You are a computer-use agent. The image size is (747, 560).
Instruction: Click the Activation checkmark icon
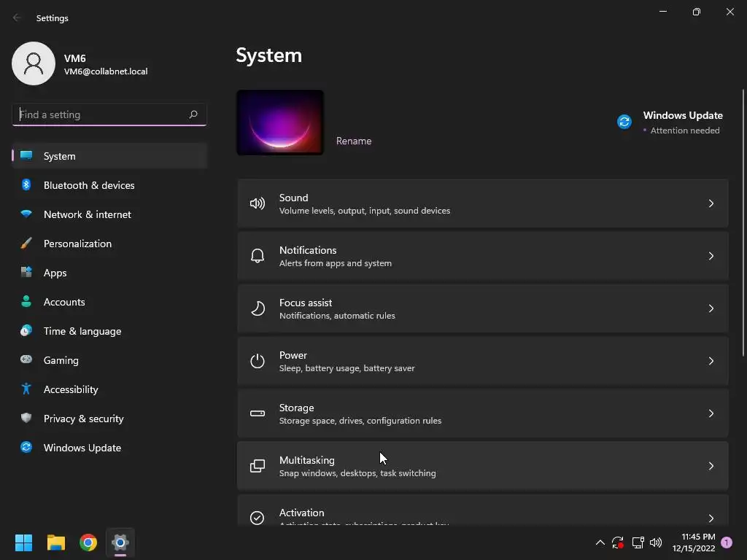pyautogui.click(x=258, y=518)
